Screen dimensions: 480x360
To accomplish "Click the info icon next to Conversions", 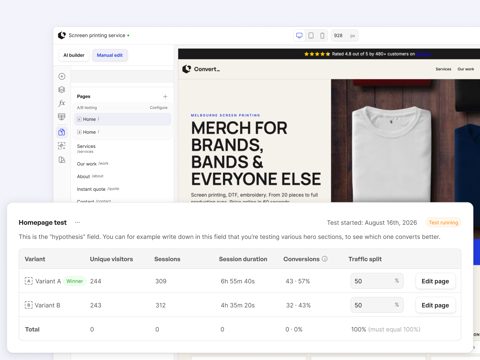I will [325, 259].
